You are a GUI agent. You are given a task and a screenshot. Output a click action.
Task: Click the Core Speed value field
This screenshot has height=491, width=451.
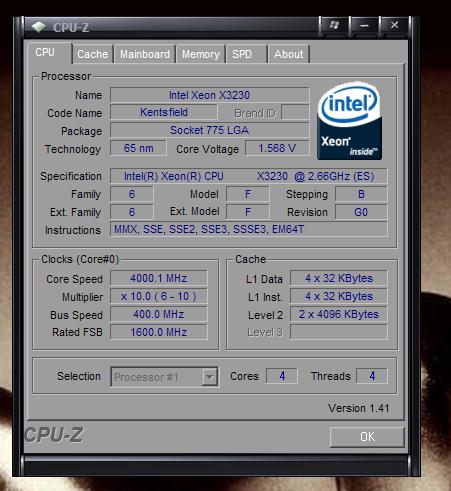(159, 278)
